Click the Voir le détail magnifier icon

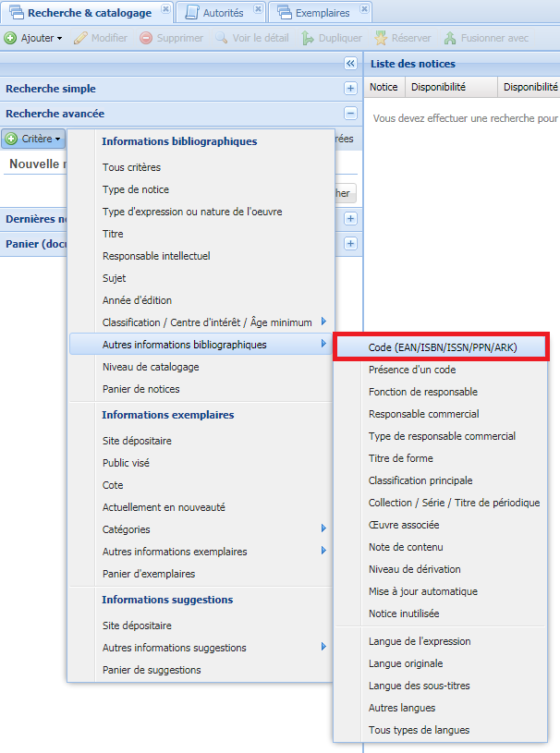(x=222, y=38)
